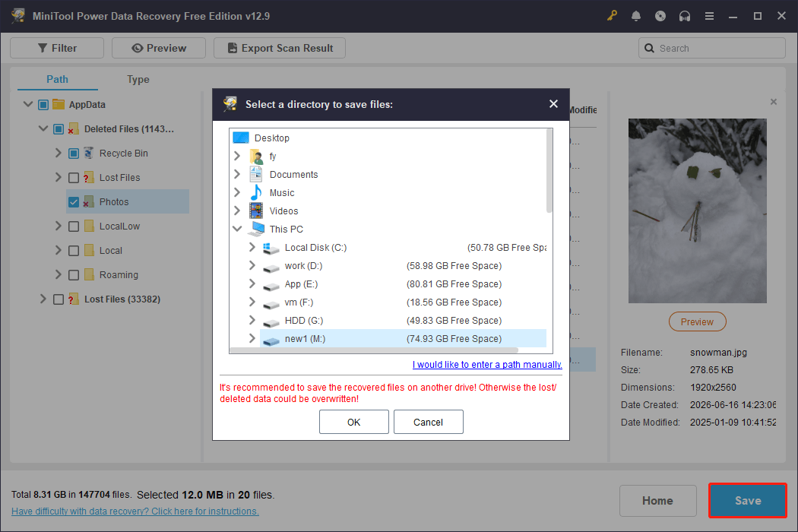Click the dialog horizontal scrollbar
The height and width of the screenshot is (532, 798).
click(374, 350)
